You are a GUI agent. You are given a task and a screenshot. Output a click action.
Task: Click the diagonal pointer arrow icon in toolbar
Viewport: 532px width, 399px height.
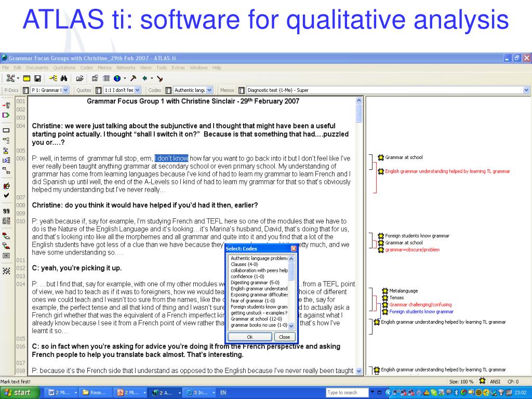pyautogui.click(x=160, y=79)
